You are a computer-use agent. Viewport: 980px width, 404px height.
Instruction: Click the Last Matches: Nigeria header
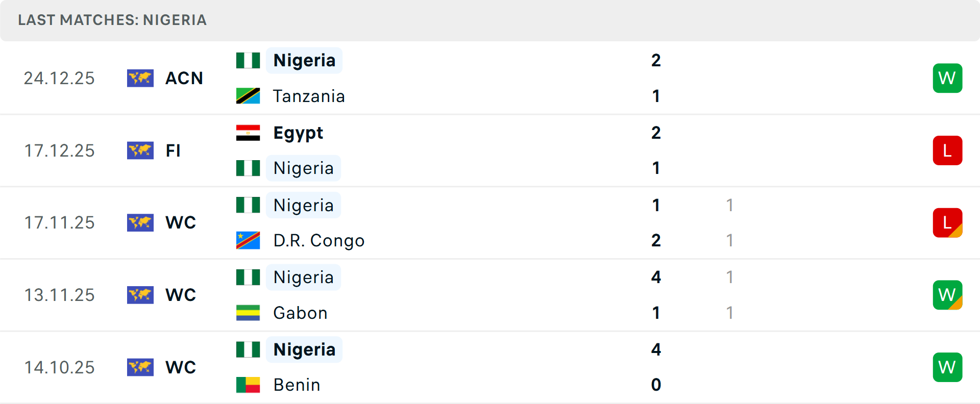pyautogui.click(x=112, y=20)
